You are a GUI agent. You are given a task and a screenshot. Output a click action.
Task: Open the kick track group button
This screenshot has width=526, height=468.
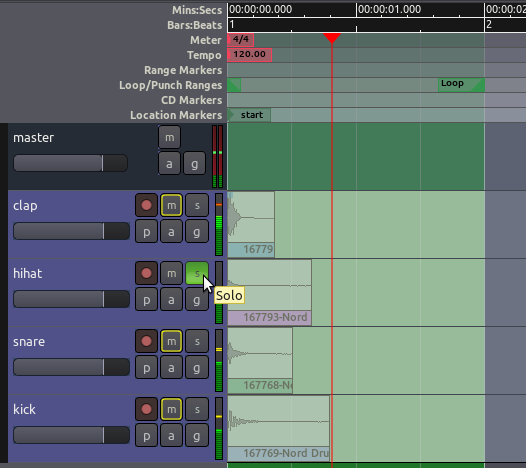(197, 436)
